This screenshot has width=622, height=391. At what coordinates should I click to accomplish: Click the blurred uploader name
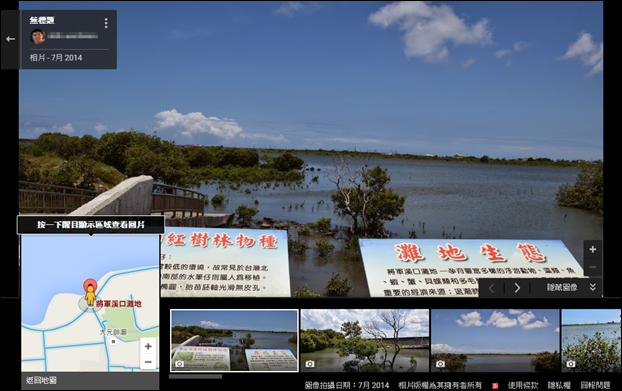coord(73,36)
